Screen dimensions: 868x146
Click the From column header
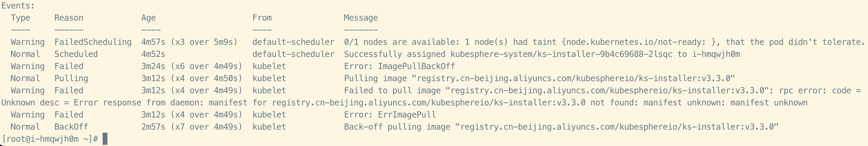pos(262,18)
